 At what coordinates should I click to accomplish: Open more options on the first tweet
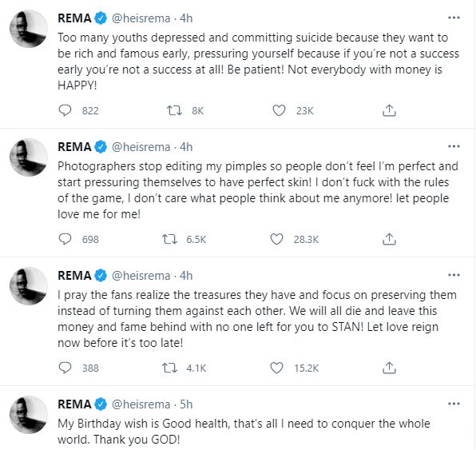pyautogui.click(x=454, y=18)
